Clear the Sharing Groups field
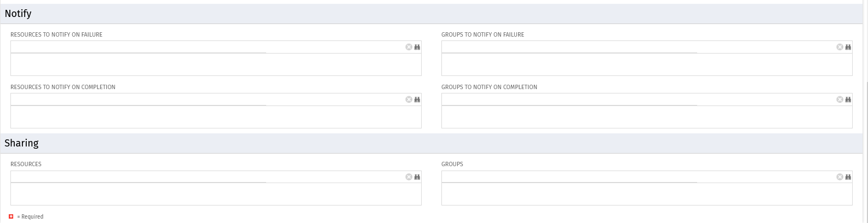The height and width of the screenshot is (223, 868). coord(840,177)
